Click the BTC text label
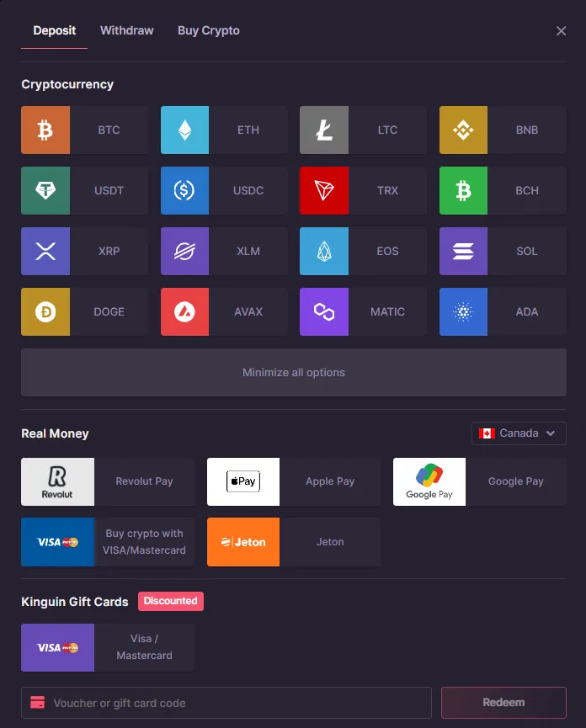Screen dimensions: 586x728 pos(109,130)
